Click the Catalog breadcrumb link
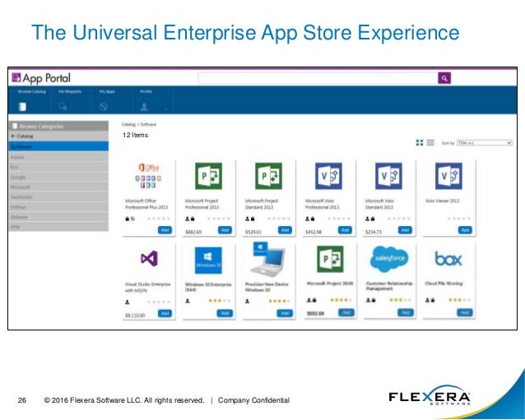This screenshot has height=420, width=525. [128, 124]
